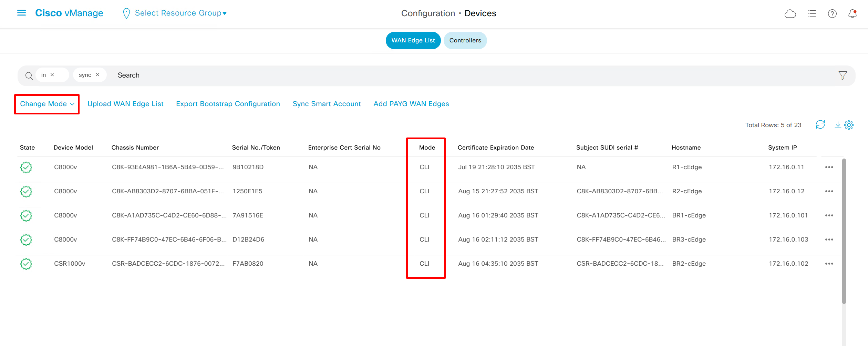Click the filter funnel icon
This screenshot has height=346, width=868.
(843, 75)
